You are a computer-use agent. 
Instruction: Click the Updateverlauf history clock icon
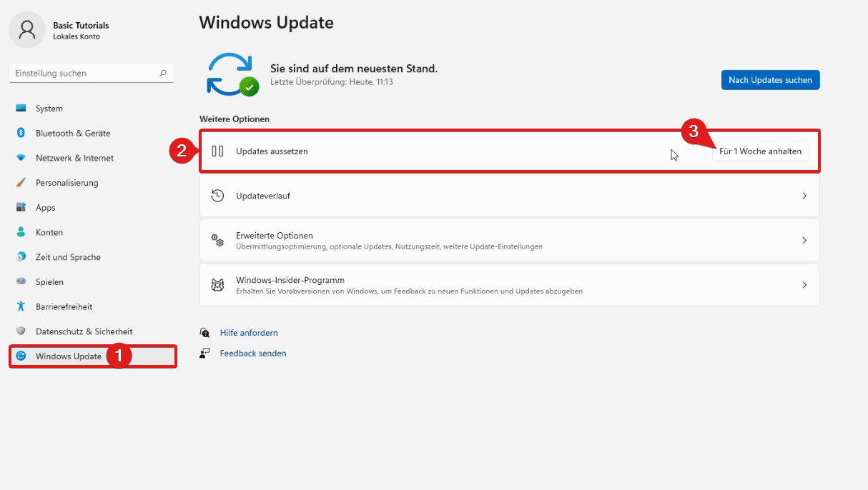[x=218, y=196]
